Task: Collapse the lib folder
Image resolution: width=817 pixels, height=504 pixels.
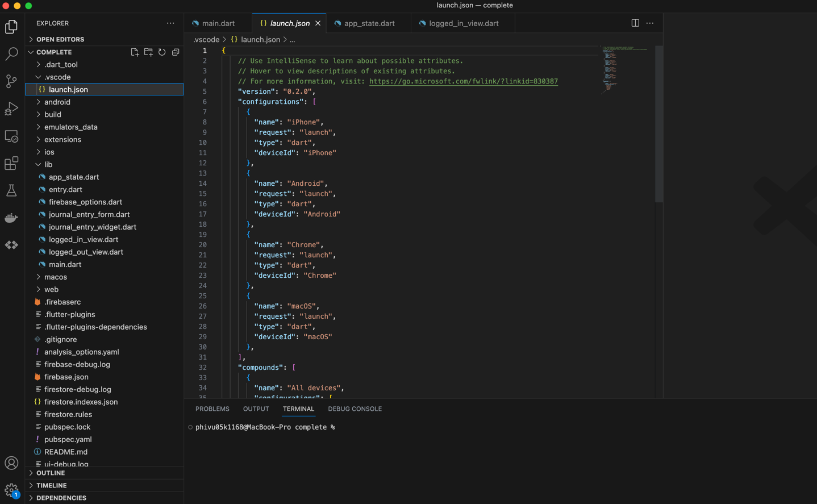Action: 48,165
